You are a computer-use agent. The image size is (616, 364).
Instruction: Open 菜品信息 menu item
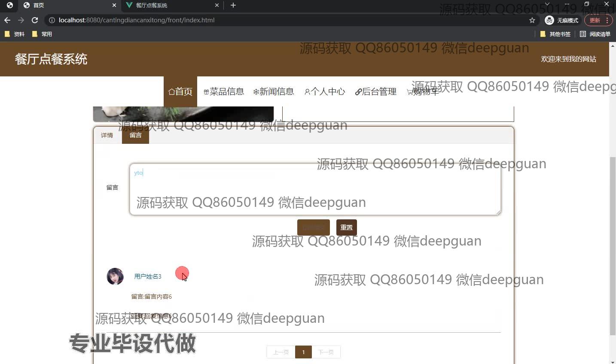[x=224, y=91]
